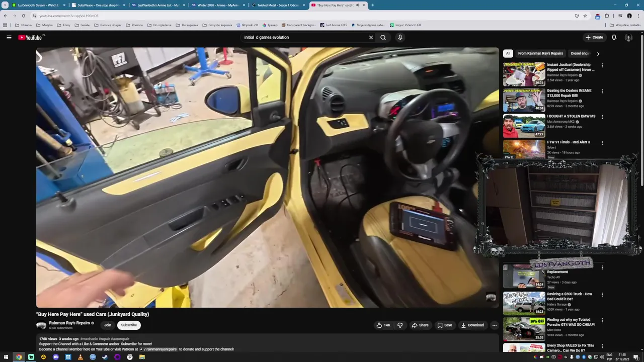The height and width of the screenshot is (362, 644).
Task: Expand the Wszystkie zakładki folder
Action: coord(625,25)
